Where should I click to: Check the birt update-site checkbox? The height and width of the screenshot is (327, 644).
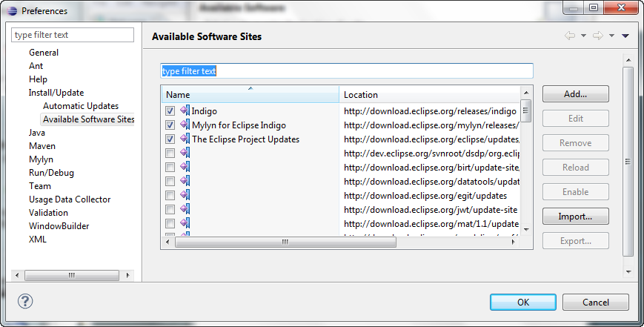170,167
